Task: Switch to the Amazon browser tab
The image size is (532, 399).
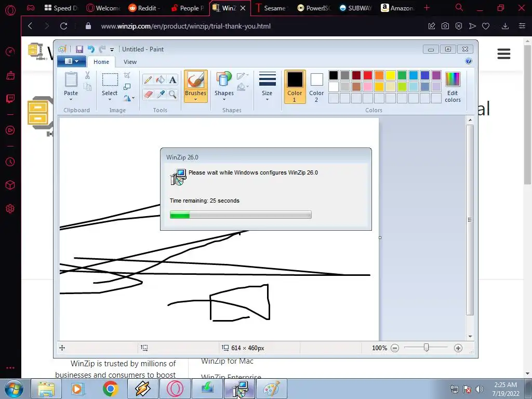Action: coord(397,8)
